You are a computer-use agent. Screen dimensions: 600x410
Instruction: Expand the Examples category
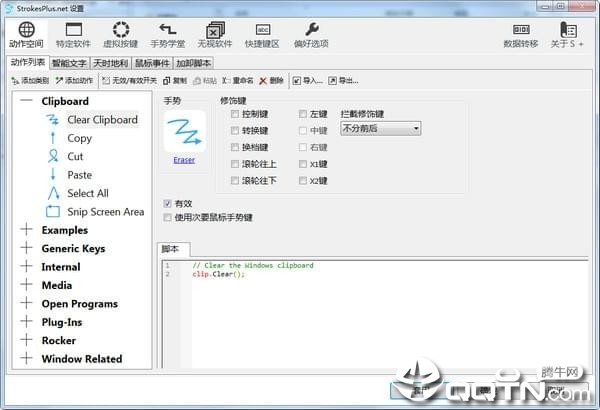26,230
